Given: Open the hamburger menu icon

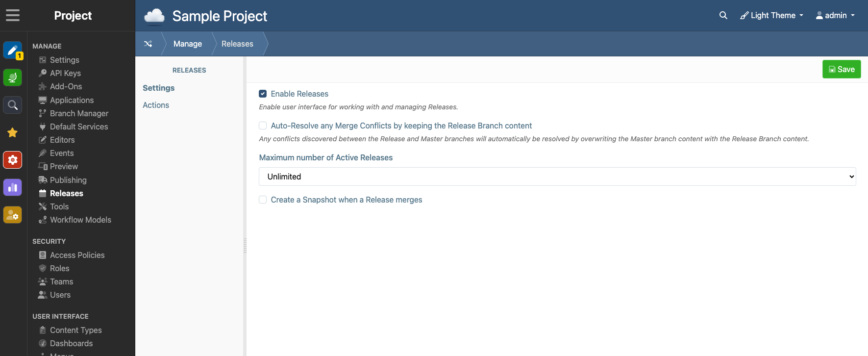Looking at the screenshot, I should coord(13,15).
